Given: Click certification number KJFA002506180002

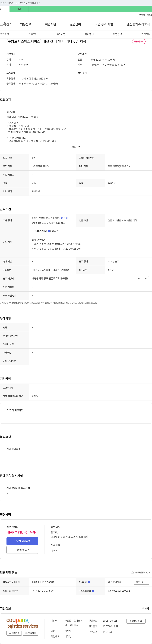Looking at the screenshot, I should (x=119, y=591).
